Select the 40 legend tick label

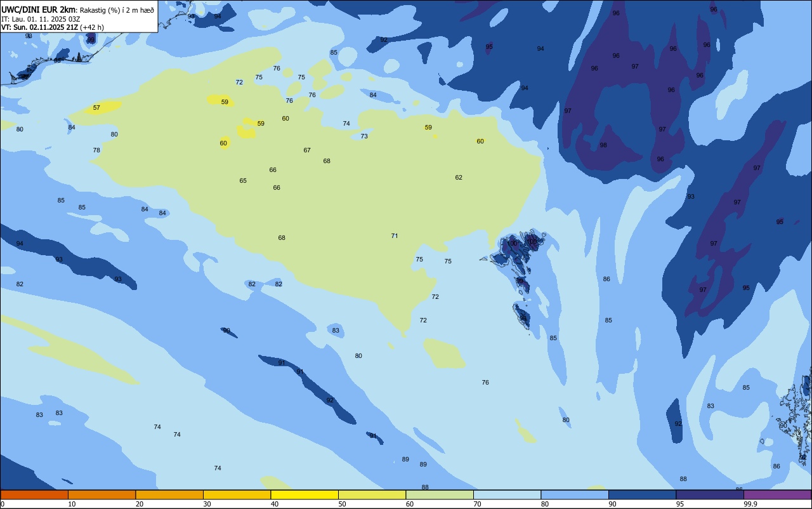275,504
